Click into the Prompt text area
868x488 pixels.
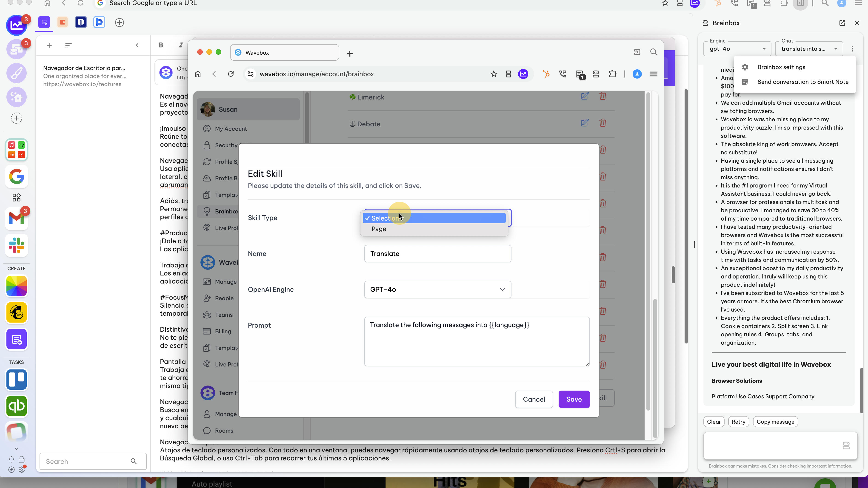tap(477, 341)
